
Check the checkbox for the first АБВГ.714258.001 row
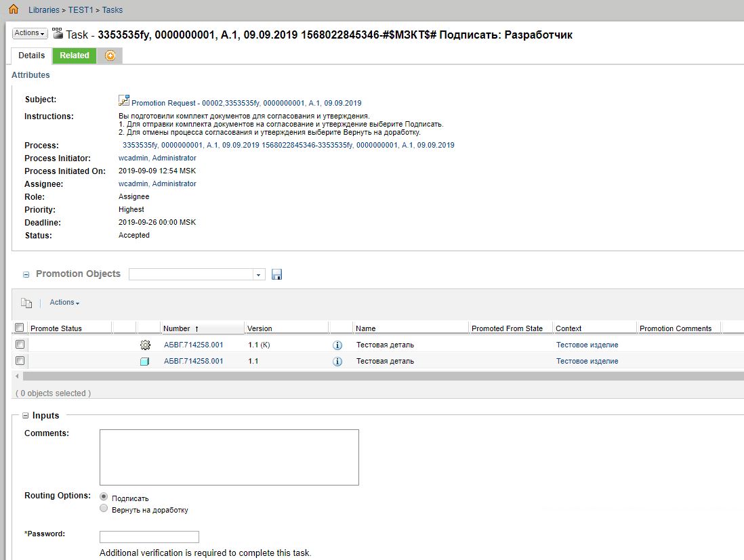[20, 344]
